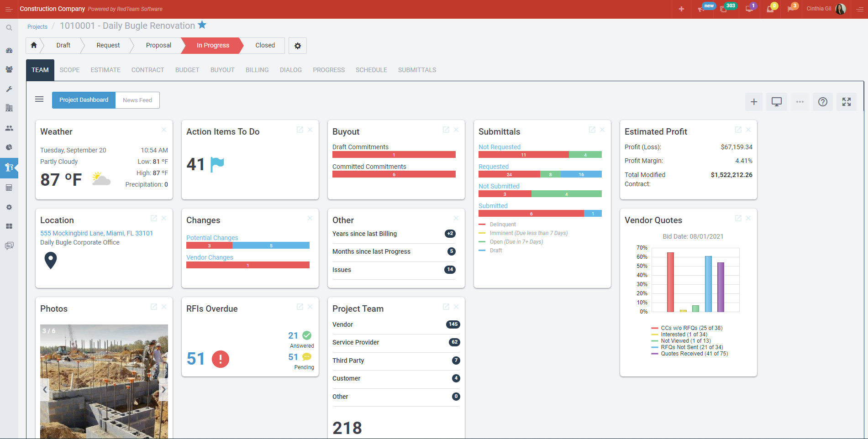
Task: Click the Committed Commitments progress bar
Action: (394, 174)
